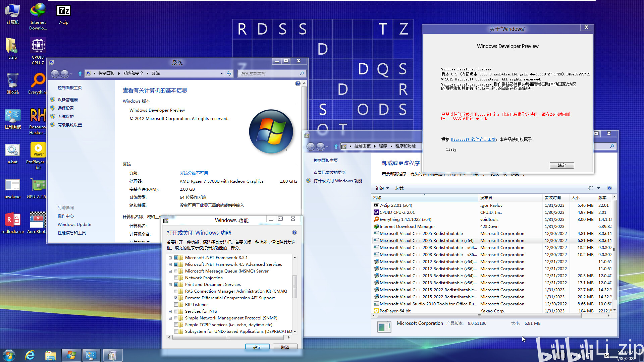
Task: Click the program list horizontal scrollbar
Action: coord(479,315)
